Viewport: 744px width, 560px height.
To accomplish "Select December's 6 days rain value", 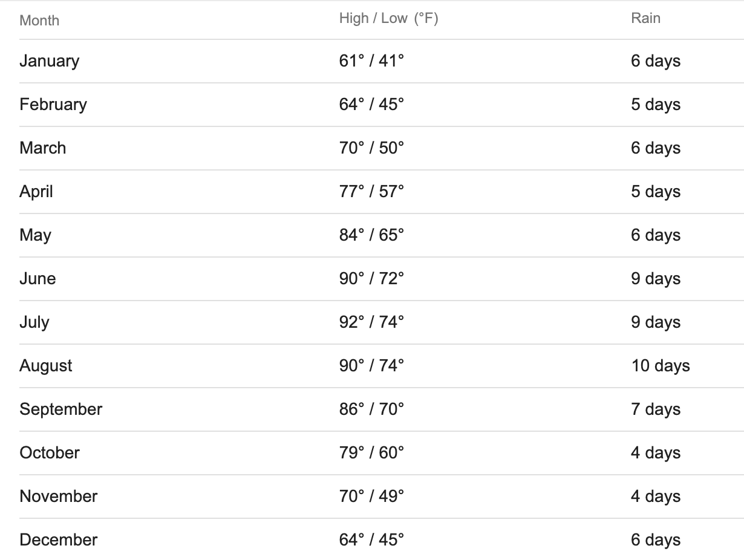I will 656,540.
